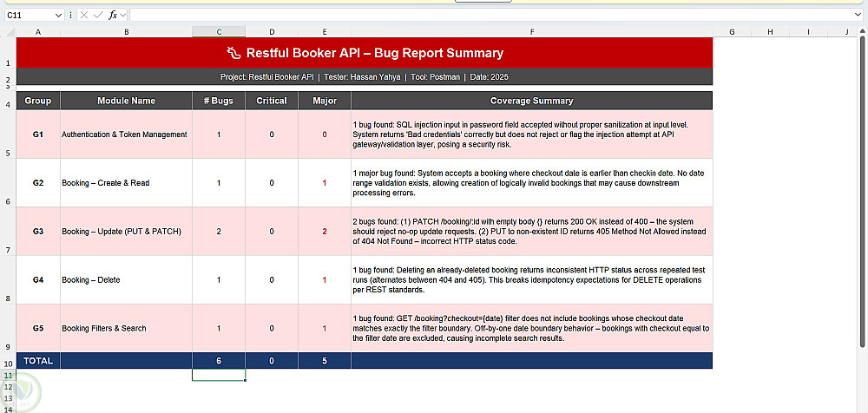This screenshot has height=413, width=868.
Task: Click the Coverage Summary header cell
Action: (x=532, y=101)
